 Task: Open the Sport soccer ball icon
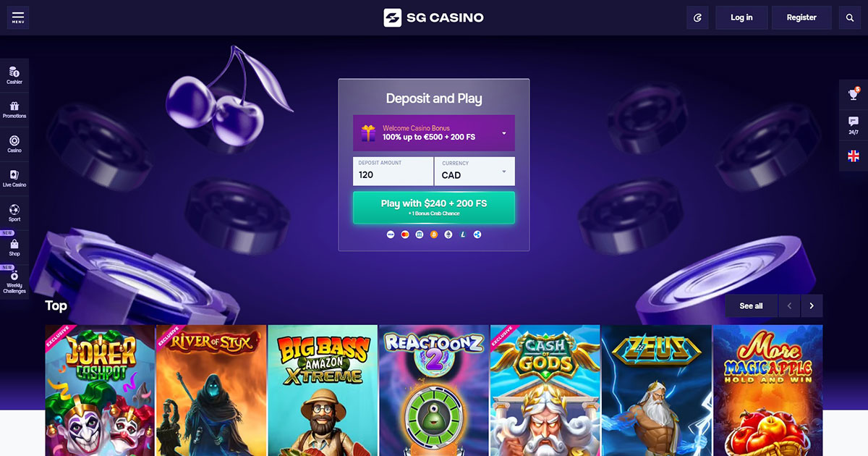(x=14, y=214)
